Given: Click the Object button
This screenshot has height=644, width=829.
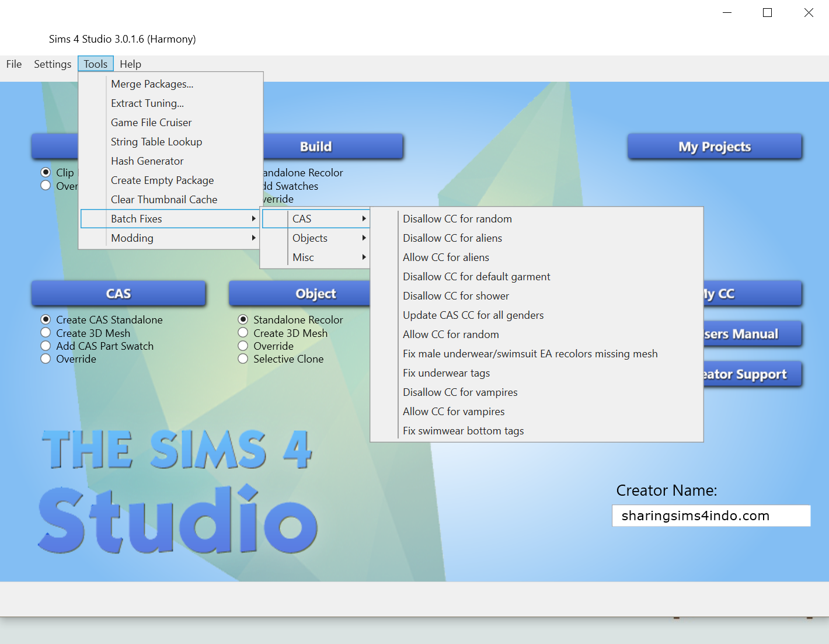Looking at the screenshot, I should [x=299, y=294].
